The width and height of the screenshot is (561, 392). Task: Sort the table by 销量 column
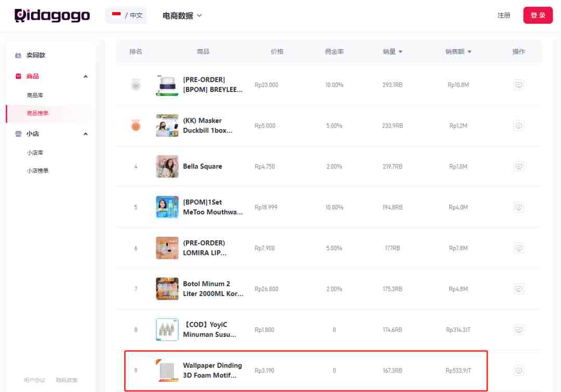[x=393, y=51]
